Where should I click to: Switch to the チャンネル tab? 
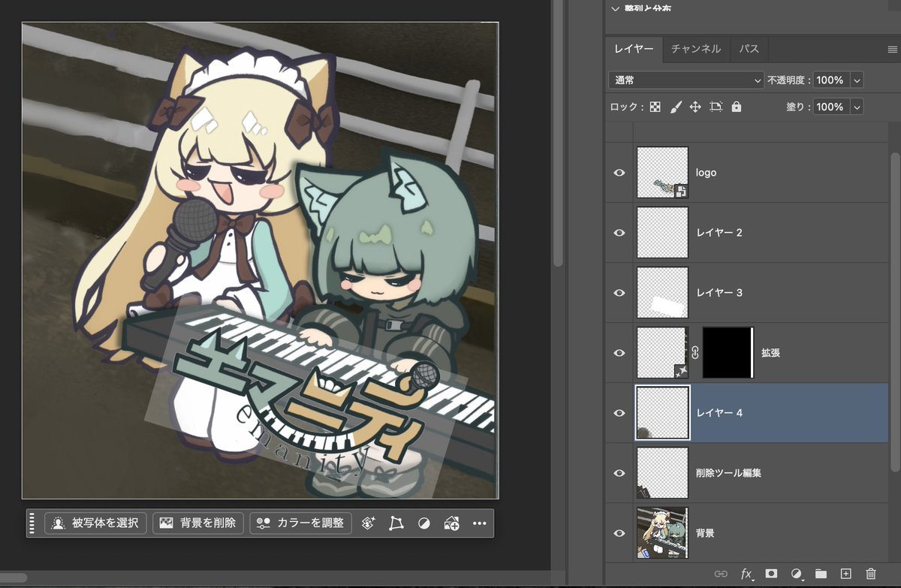point(697,49)
